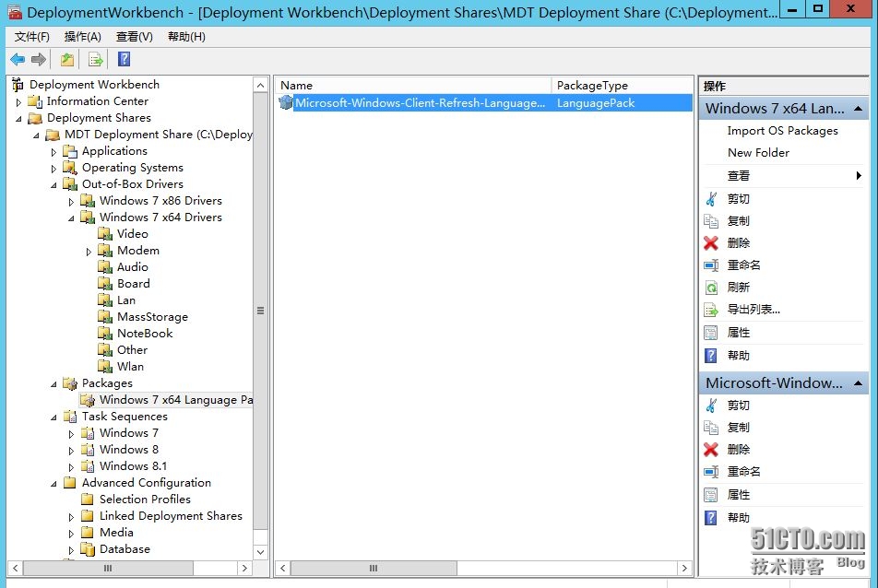Click the language pack package icon
The width and height of the screenshot is (878, 588).
[286, 102]
